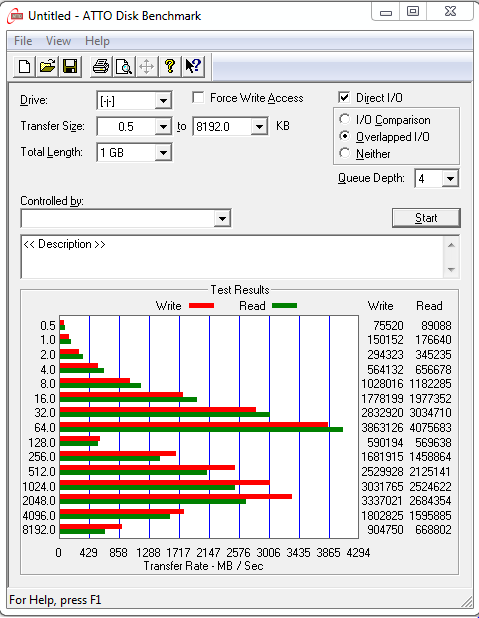The image size is (479, 618).
Task: Open the View menu
Action: point(58,41)
